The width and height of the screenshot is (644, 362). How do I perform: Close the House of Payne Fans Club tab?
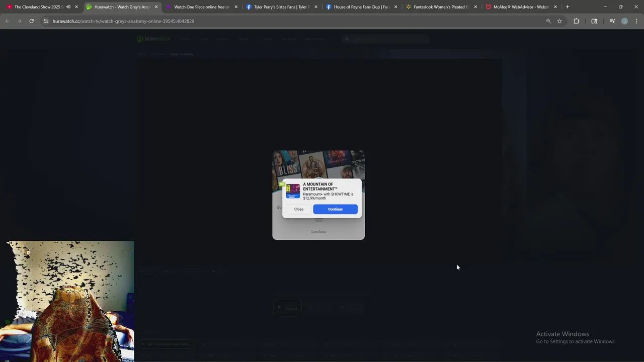point(395,7)
